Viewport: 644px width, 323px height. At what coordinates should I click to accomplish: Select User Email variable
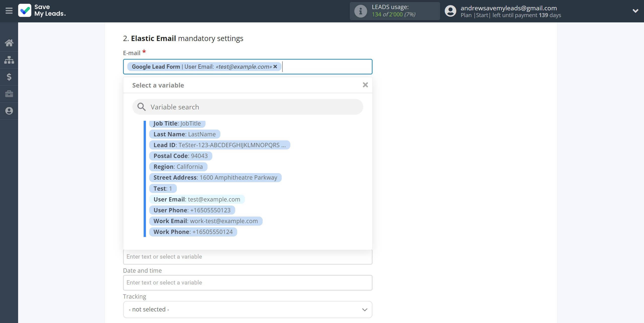pos(197,199)
